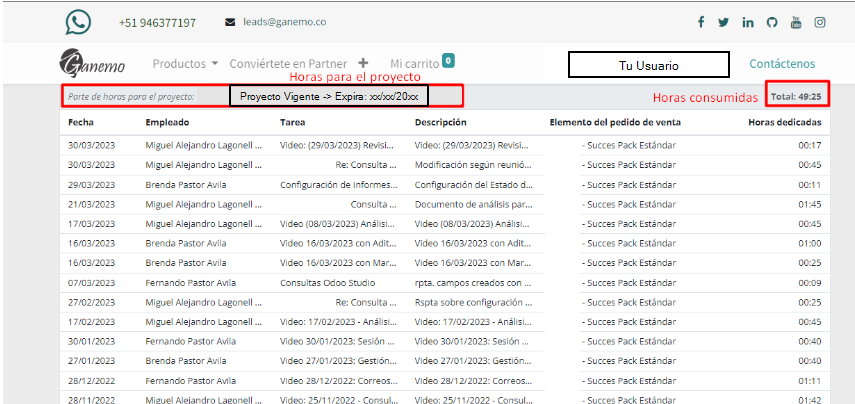Image resolution: width=855 pixels, height=404 pixels.
Task: Click the leads@ganemo.co email link
Action: [x=280, y=22]
